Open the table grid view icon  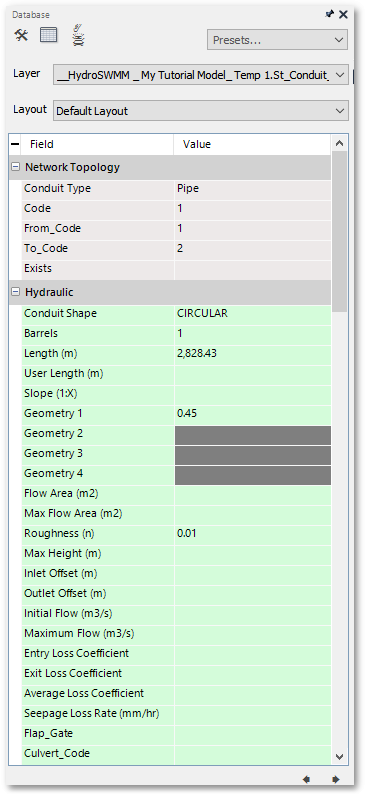(x=49, y=35)
